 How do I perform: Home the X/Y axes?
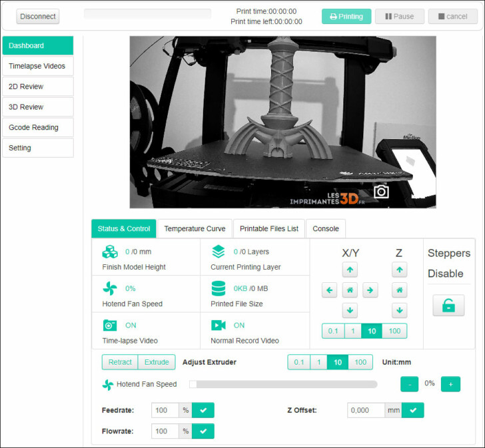click(x=350, y=290)
